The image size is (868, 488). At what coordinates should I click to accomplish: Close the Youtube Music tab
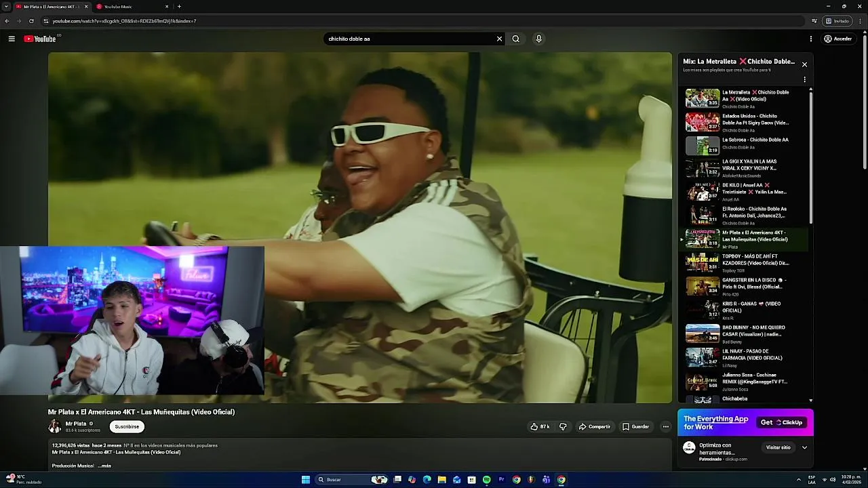(167, 6)
